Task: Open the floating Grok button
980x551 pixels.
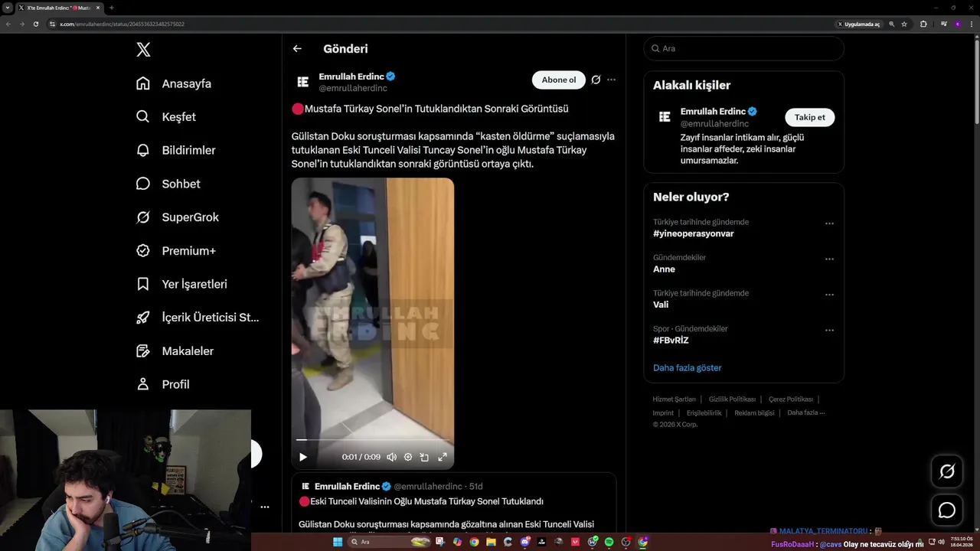Action: (x=947, y=471)
